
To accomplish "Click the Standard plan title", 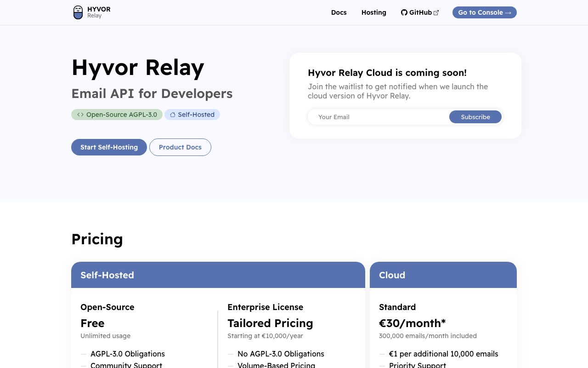I will point(397,307).
